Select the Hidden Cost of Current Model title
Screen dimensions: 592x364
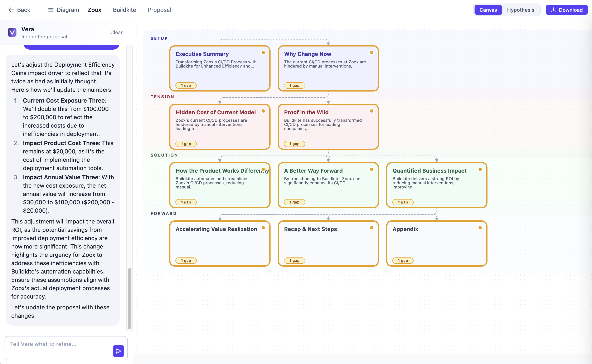tap(215, 112)
